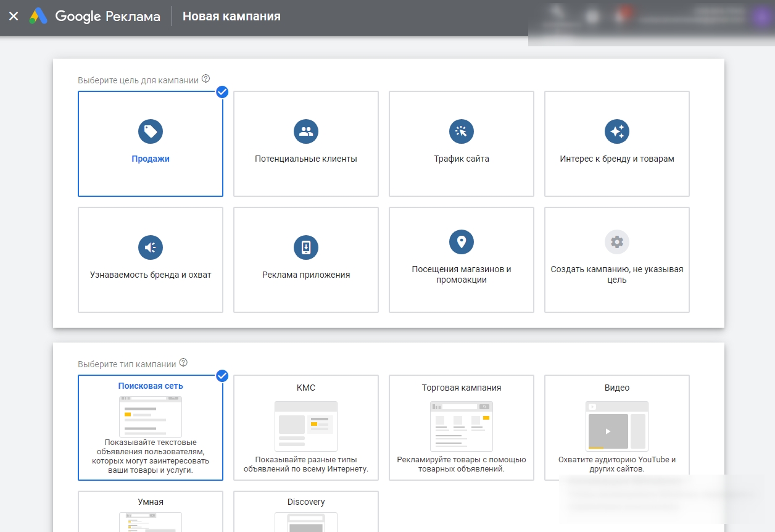Pick the 'Посещения магазинов и промоакции' label
The height and width of the screenshot is (532, 775).
(462, 275)
